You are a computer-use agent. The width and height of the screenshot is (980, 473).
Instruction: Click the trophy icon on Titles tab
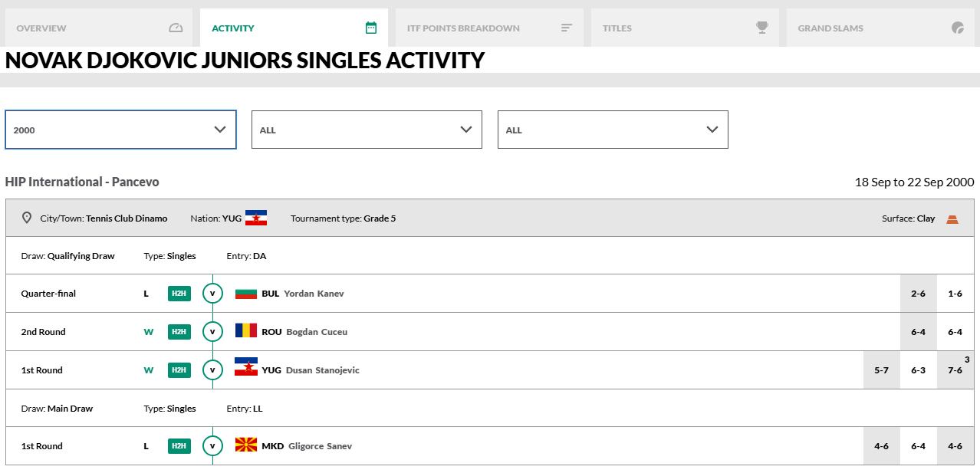tap(761, 28)
